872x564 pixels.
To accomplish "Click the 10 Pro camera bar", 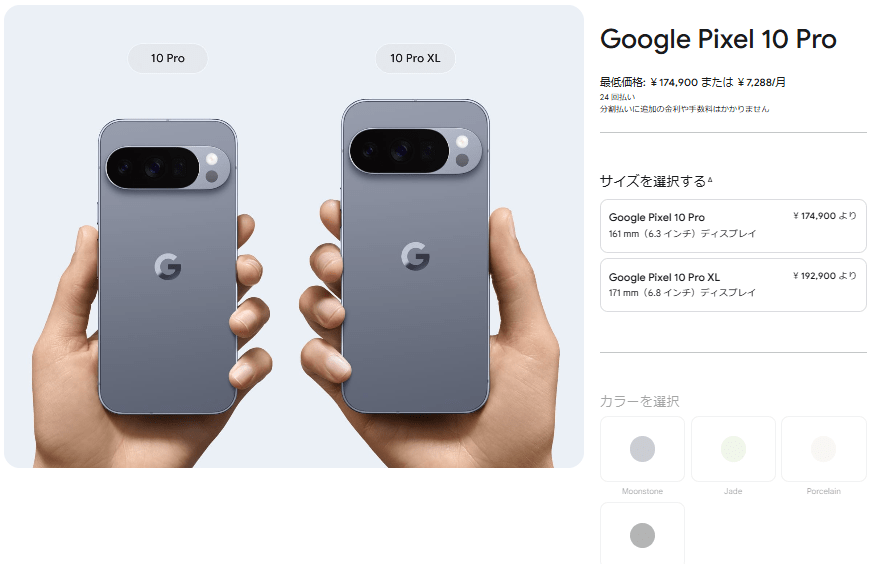I will 169,168.
